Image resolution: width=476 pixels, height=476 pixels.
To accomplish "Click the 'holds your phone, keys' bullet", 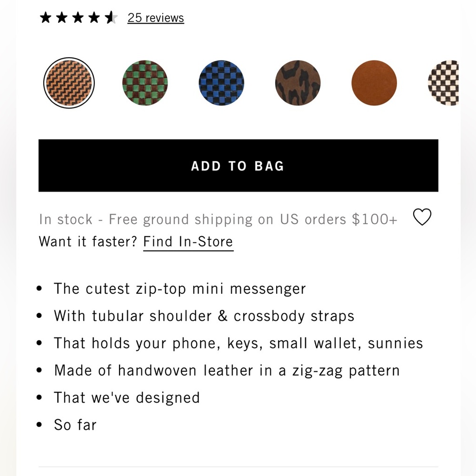I will [x=238, y=343].
